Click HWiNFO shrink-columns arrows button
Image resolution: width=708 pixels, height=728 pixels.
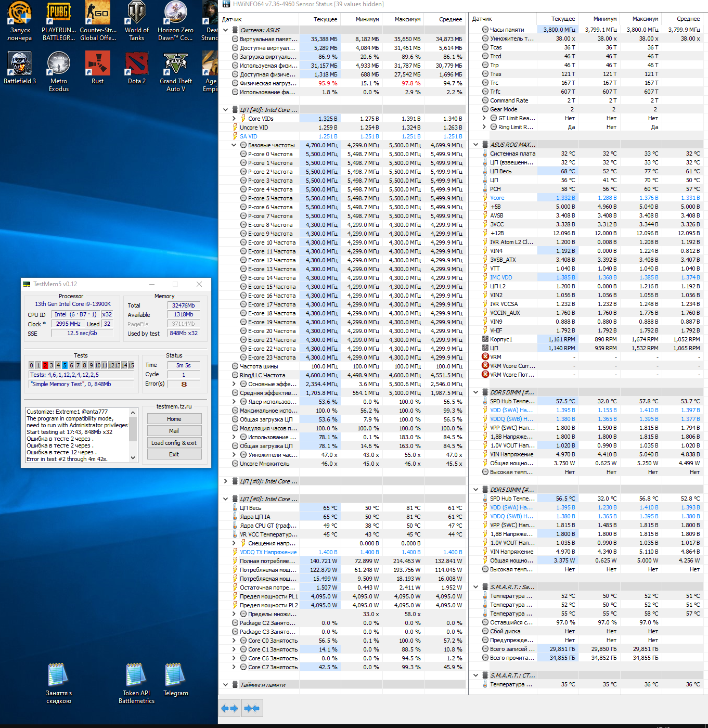tap(252, 708)
